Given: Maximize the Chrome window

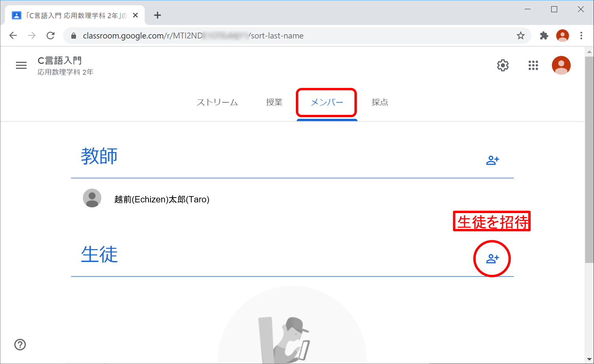Looking at the screenshot, I should point(554,9).
